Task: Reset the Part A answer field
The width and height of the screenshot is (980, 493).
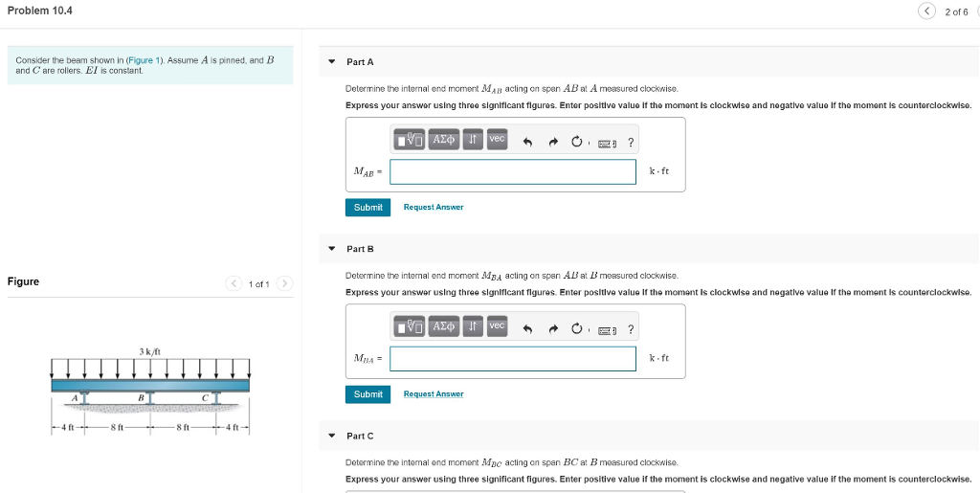Action: pos(576,143)
